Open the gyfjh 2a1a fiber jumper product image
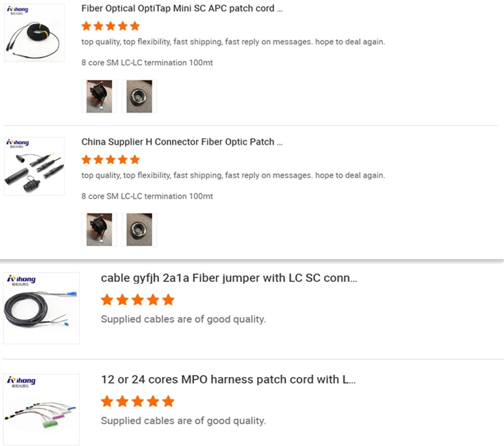Screen dimensions: 504x446 tap(41, 308)
